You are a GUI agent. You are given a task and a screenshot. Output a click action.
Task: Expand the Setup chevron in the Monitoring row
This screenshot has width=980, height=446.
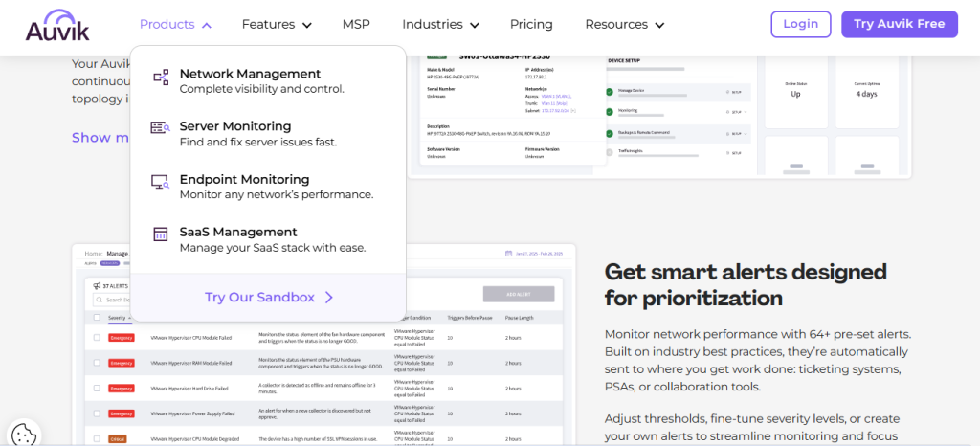[x=746, y=112]
